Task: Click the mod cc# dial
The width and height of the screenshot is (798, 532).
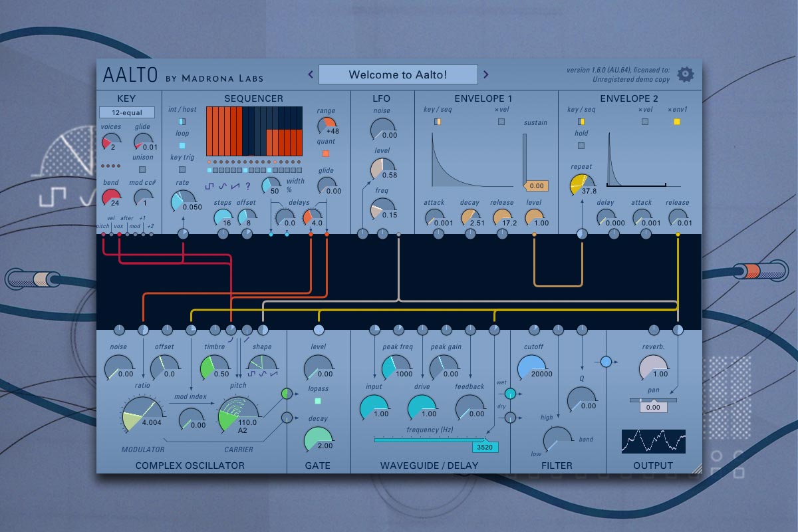Action: click(143, 198)
